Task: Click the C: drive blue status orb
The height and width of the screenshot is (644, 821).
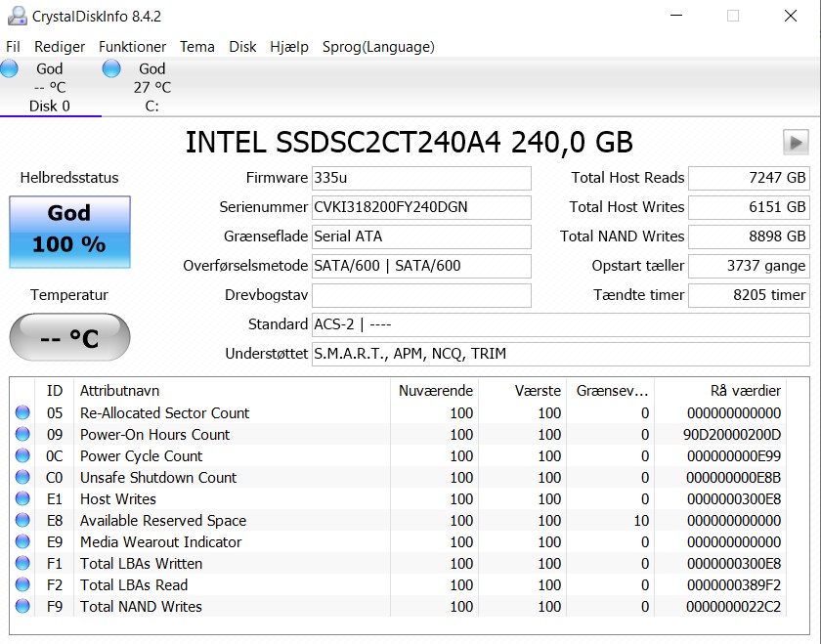Action: (x=111, y=68)
